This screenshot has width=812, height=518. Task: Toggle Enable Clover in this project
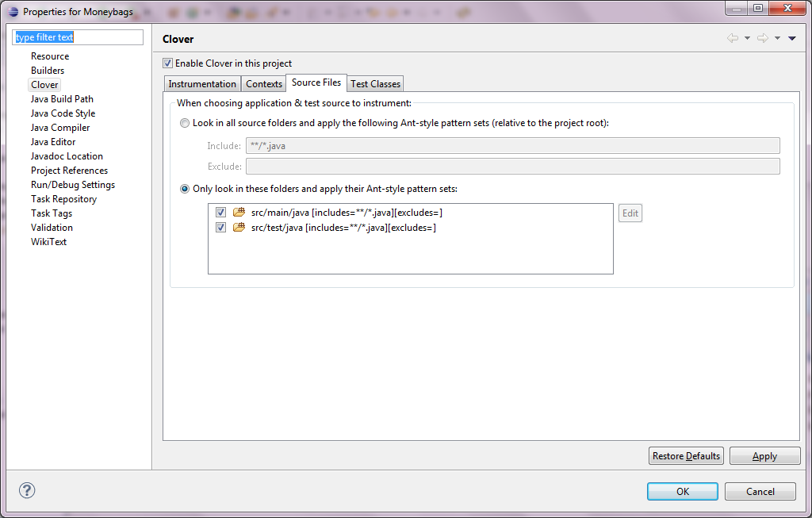tap(167, 63)
